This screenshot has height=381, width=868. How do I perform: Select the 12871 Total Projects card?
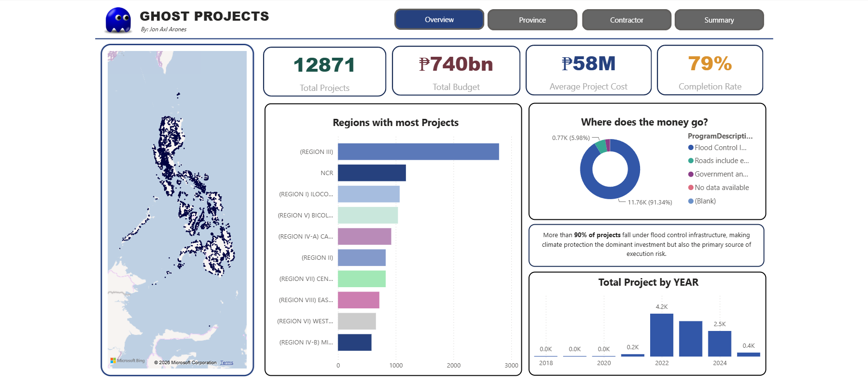(x=325, y=72)
